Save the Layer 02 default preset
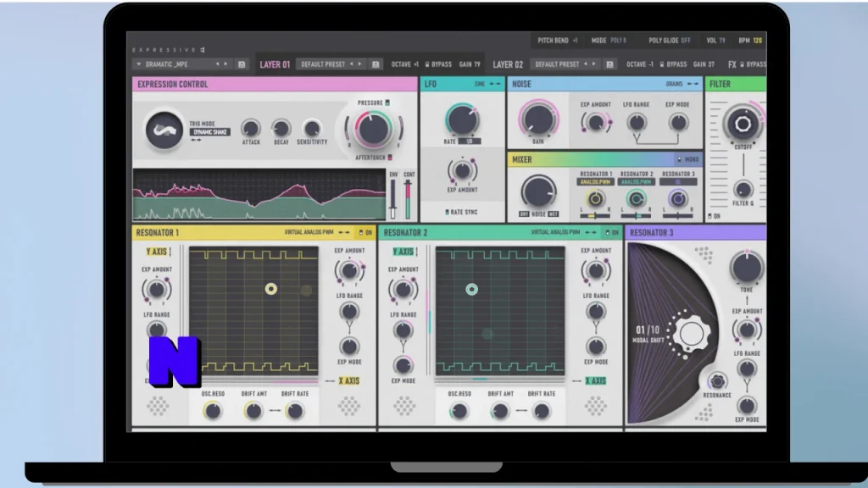The image size is (868, 488). pyautogui.click(x=609, y=64)
